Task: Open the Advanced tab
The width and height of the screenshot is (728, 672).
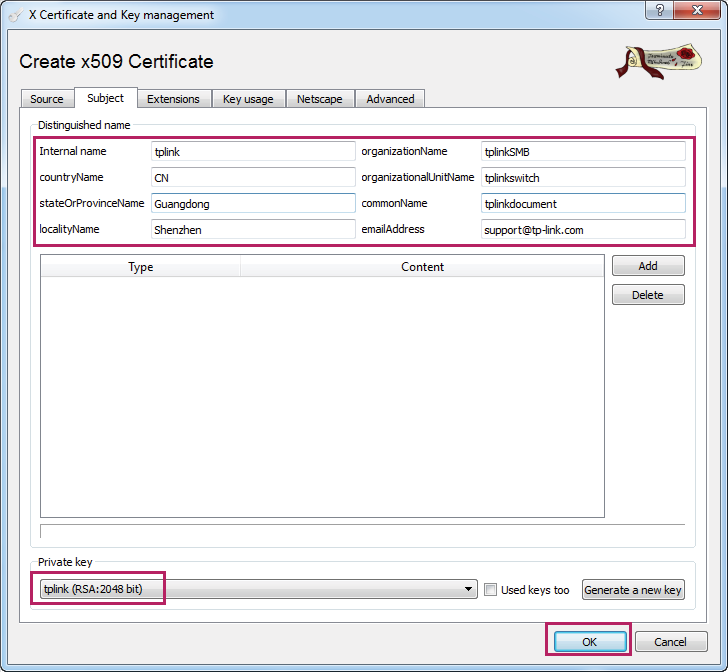Action: point(390,99)
